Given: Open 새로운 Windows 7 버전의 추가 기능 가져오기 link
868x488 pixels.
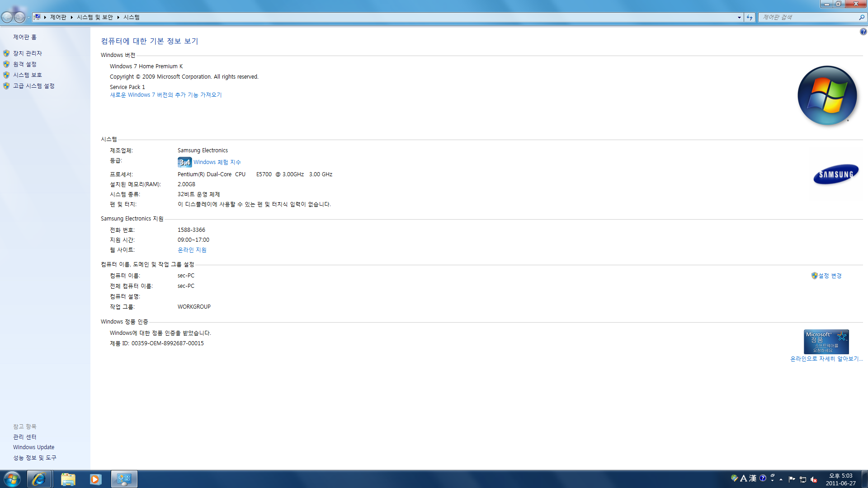Looking at the screenshot, I should tap(166, 95).
